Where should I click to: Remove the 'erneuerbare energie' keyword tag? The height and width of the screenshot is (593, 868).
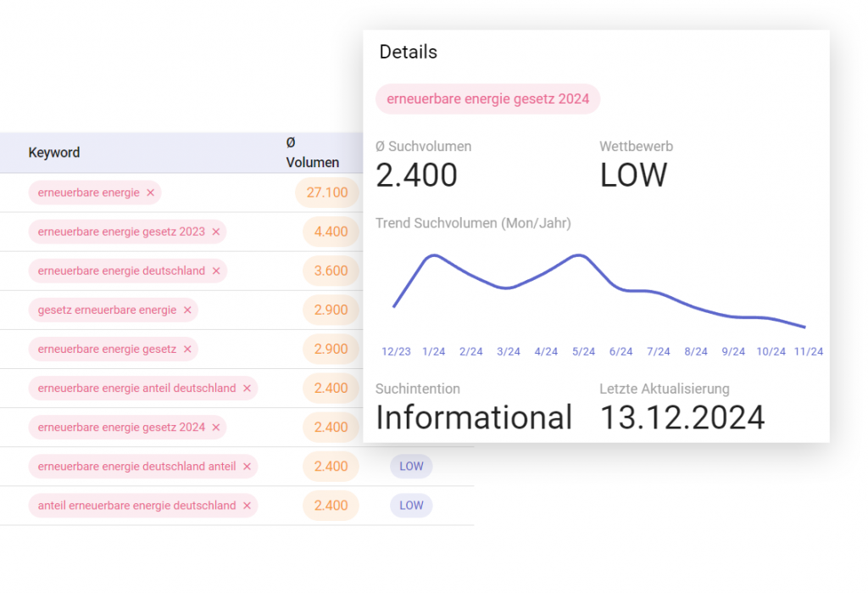150,193
